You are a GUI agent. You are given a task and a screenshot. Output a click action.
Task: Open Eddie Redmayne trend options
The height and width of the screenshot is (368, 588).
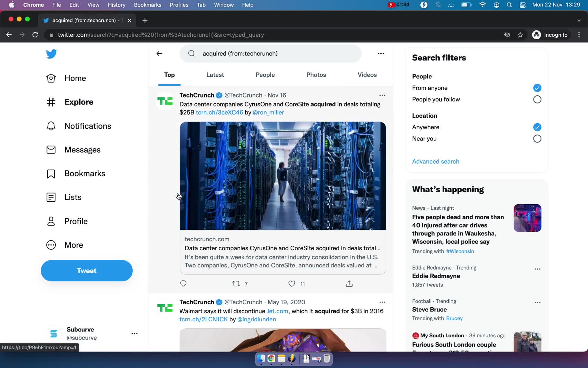click(x=537, y=269)
